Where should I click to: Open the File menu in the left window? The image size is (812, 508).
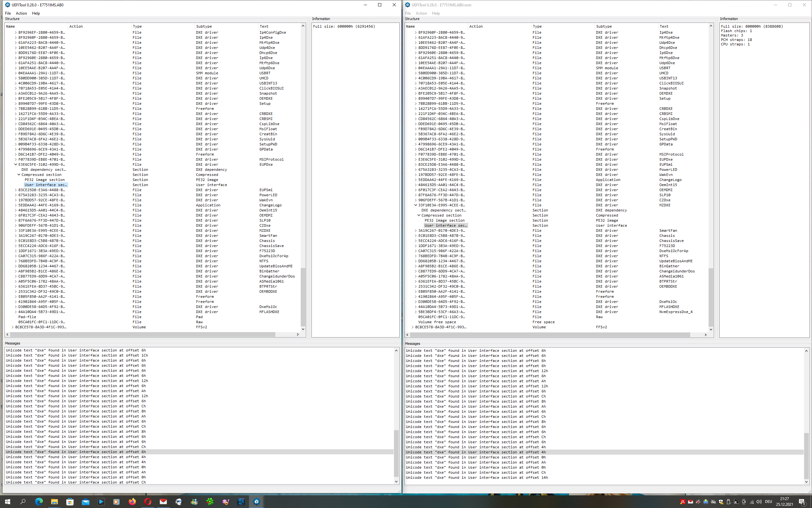pos(8,13)
